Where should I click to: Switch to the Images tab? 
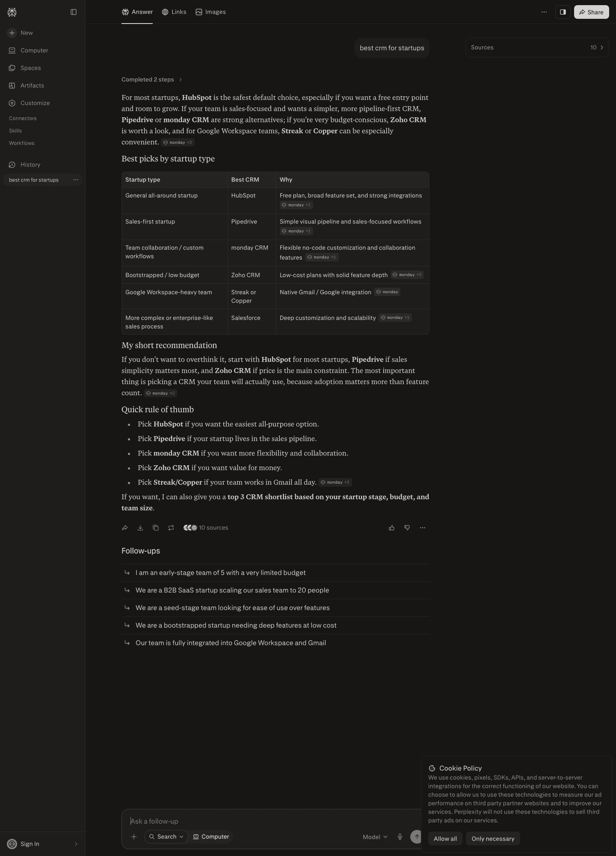[x=210, y=12]
